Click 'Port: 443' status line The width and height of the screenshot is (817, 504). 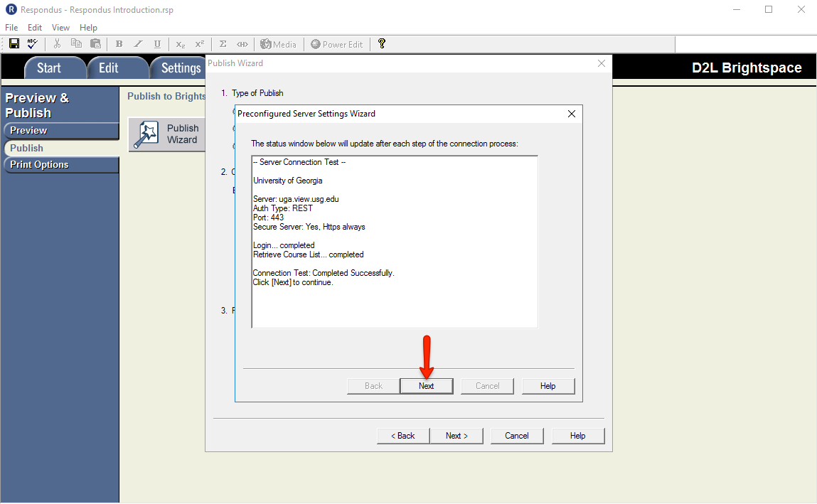(268, 218)
